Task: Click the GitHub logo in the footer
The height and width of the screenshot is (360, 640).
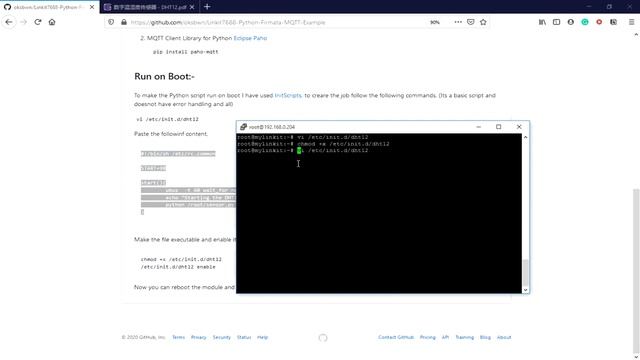Action: click(x=323, y=338)
